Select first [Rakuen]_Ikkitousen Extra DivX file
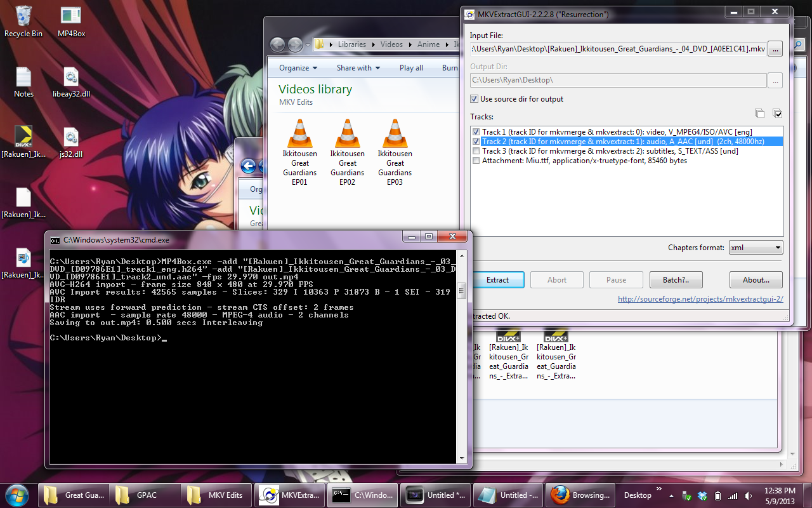 click(508, 356)
